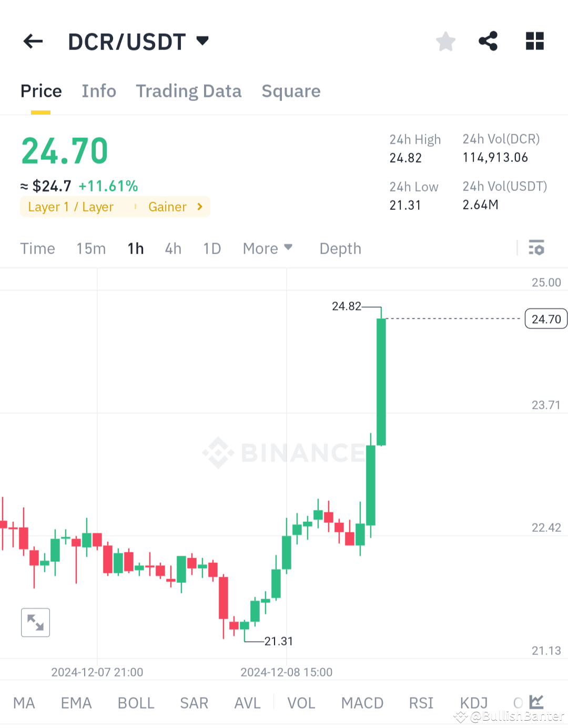Tap the O scale icon near chart style
This screenshot has height=728, width=568.
pos(518,702)
